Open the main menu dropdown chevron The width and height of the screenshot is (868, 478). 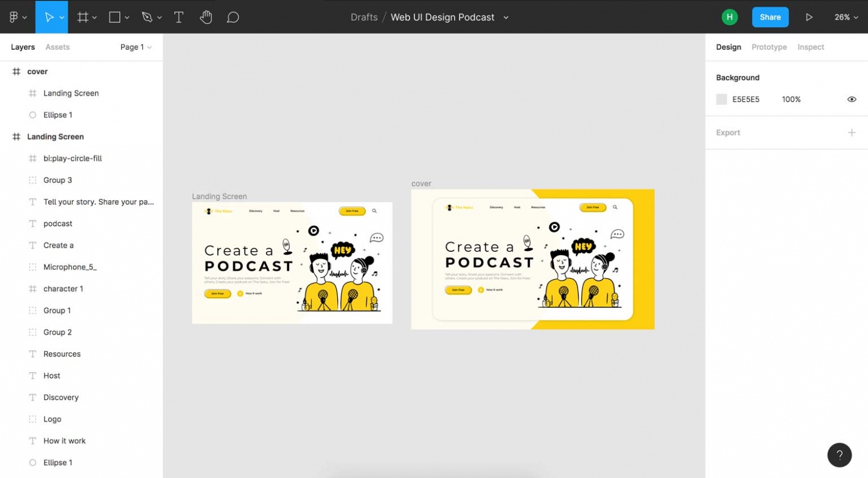click(24, 18)
